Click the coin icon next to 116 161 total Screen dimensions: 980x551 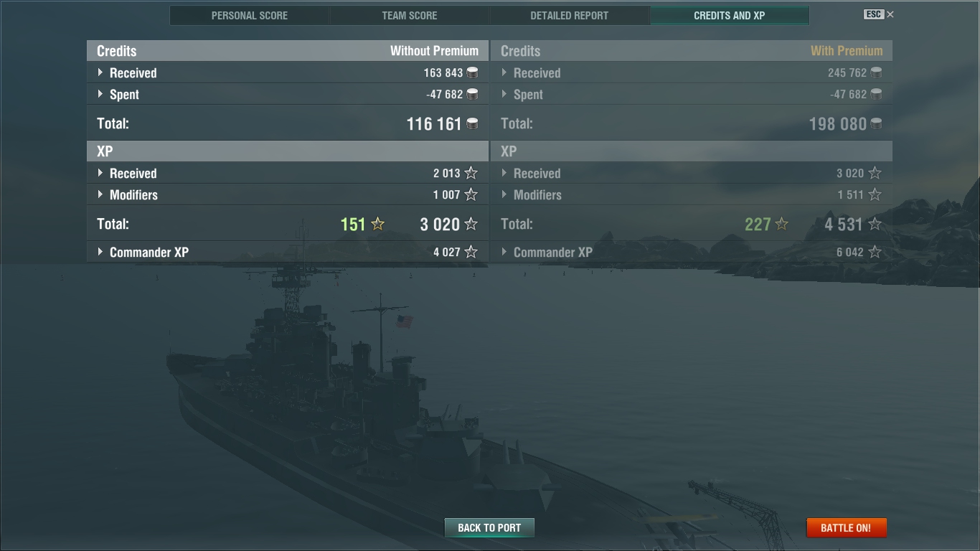point(472,123)
